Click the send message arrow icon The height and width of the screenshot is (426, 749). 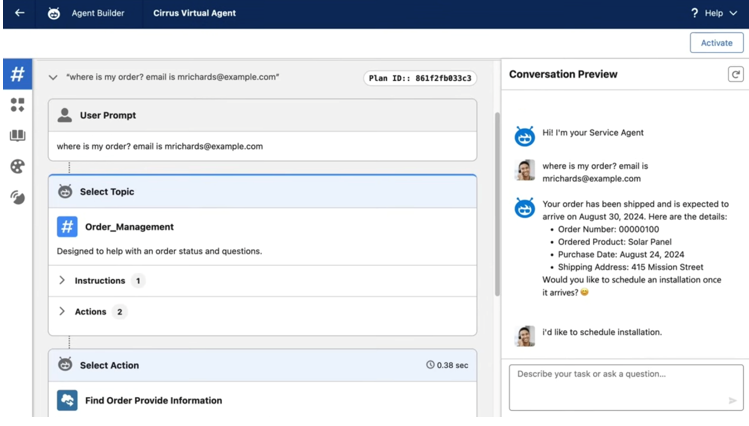[732, 400]
